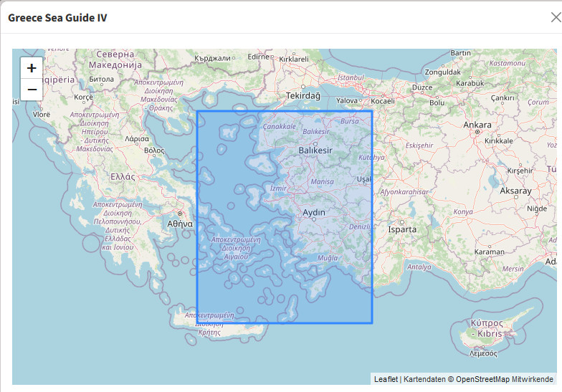Click the Ankara city label
This screenshot has height=392, width=562.
(x=477, y=125)
